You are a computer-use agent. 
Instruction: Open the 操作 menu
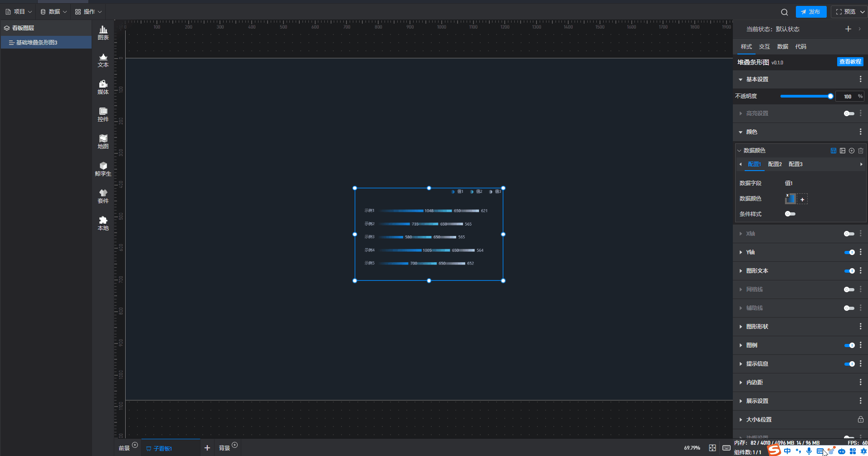click(x=88, y=12)
